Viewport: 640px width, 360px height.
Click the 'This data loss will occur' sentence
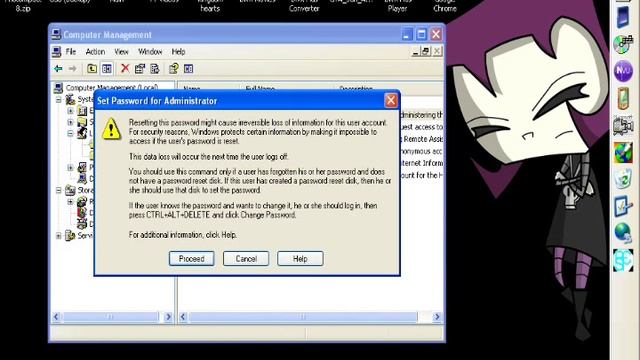click(209, 156)
